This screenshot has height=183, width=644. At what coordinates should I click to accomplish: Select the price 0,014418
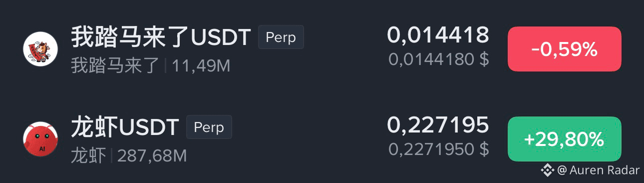438,35
